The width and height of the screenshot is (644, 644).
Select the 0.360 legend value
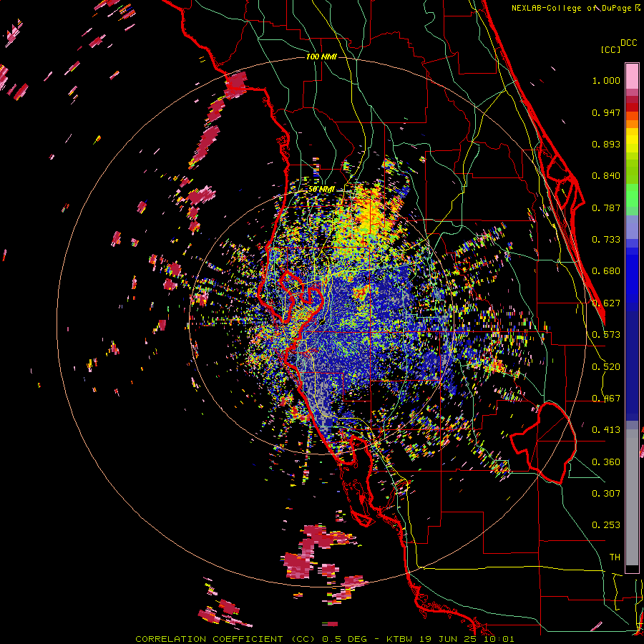(x=606, y=462)
